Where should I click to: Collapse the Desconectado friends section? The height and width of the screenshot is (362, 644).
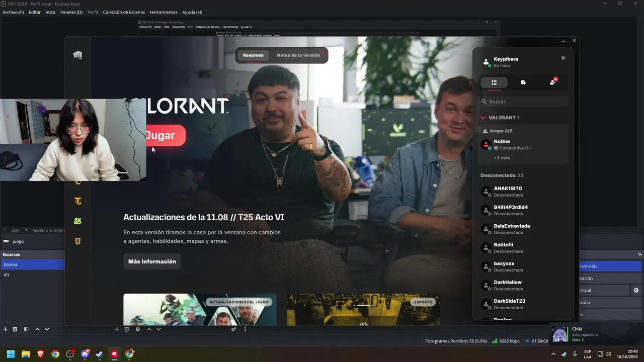click(x=502, y=175)
